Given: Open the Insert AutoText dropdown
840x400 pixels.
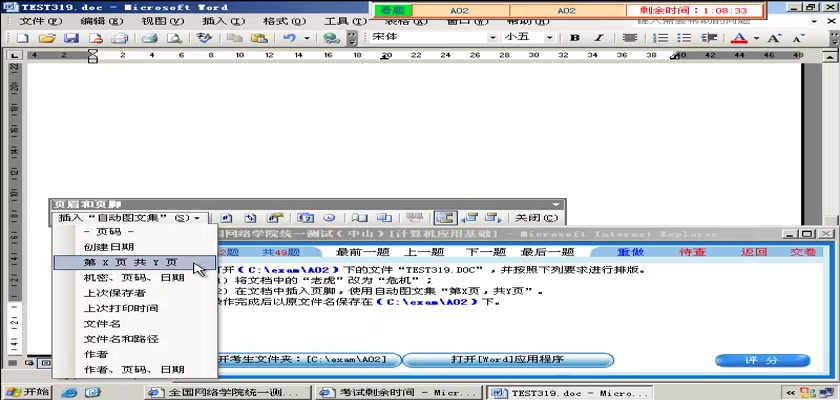Looking at the screenshot, I should point(129,218).
